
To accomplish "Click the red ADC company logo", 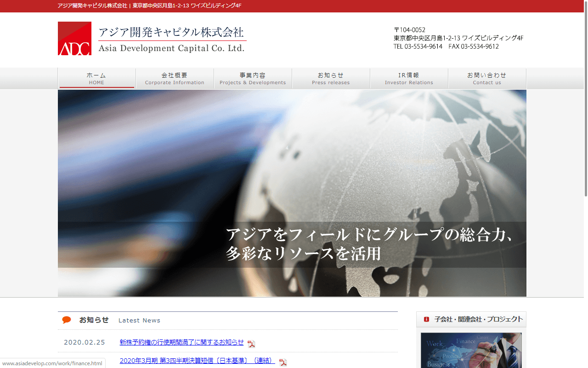I will [x=74, y=38].
